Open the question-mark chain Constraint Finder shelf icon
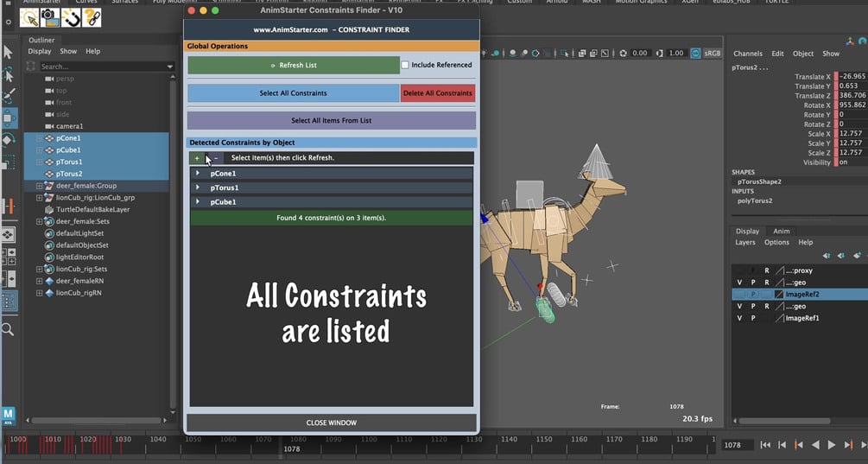Viewport: 868px width, 464px height. point(92,18)
